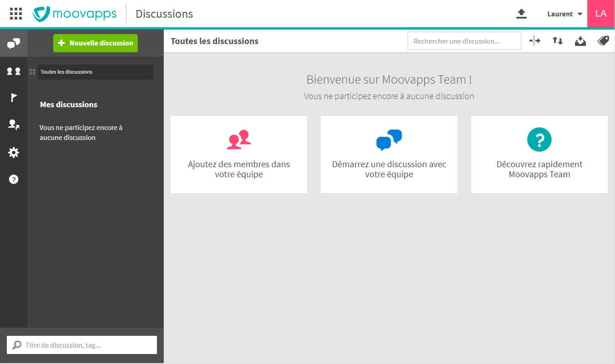Click the inbox download toolbar icon
Image resolution: width=615 pixels, height=364 pixels.
[580, 41]
